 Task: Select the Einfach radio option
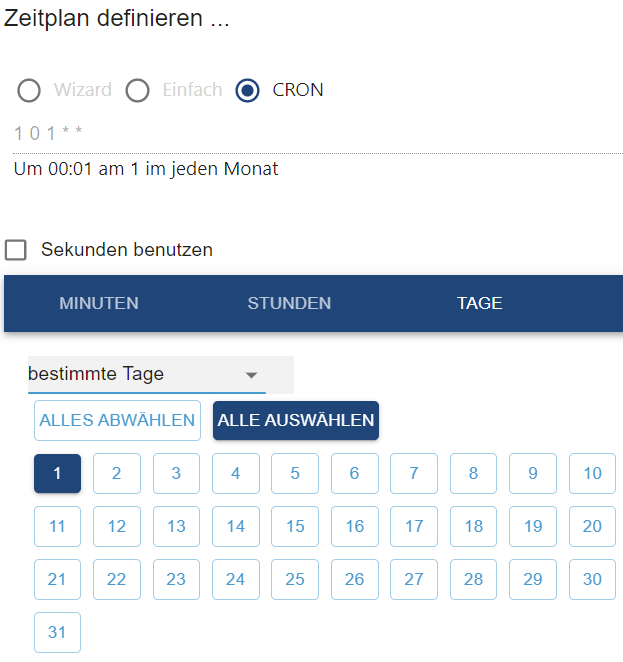tap(137, 90)
